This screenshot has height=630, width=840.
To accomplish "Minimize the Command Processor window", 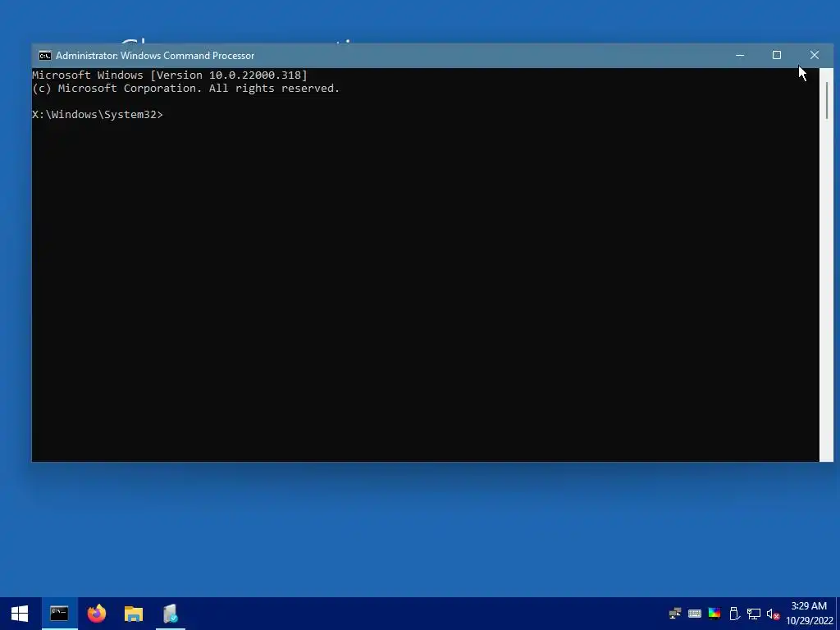I will point(740,55).
